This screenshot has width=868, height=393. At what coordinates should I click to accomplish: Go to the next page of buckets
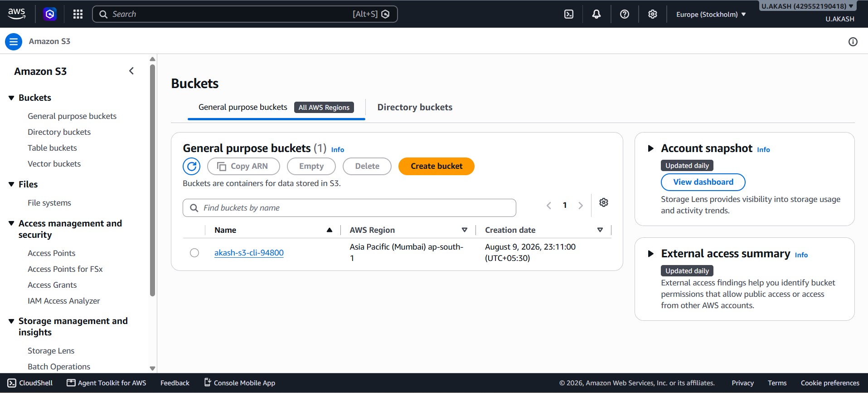pyautogui.click(x=581, y=206)
